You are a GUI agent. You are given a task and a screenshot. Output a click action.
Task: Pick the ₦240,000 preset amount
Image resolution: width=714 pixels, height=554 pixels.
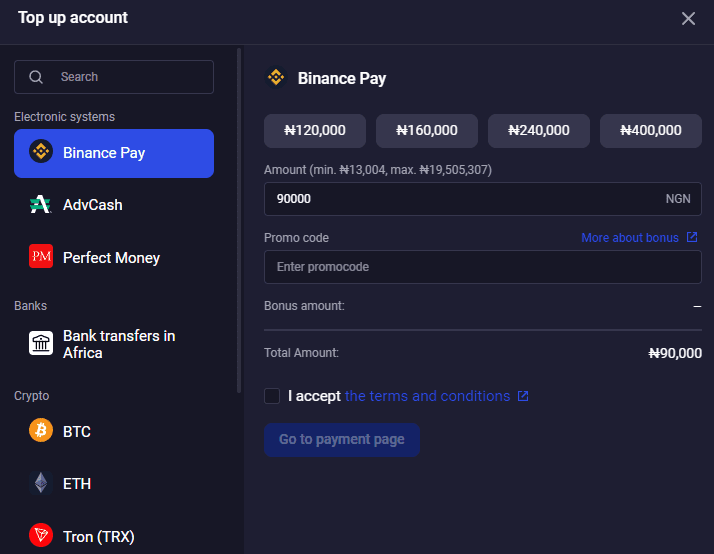click(x=539, y=131)
